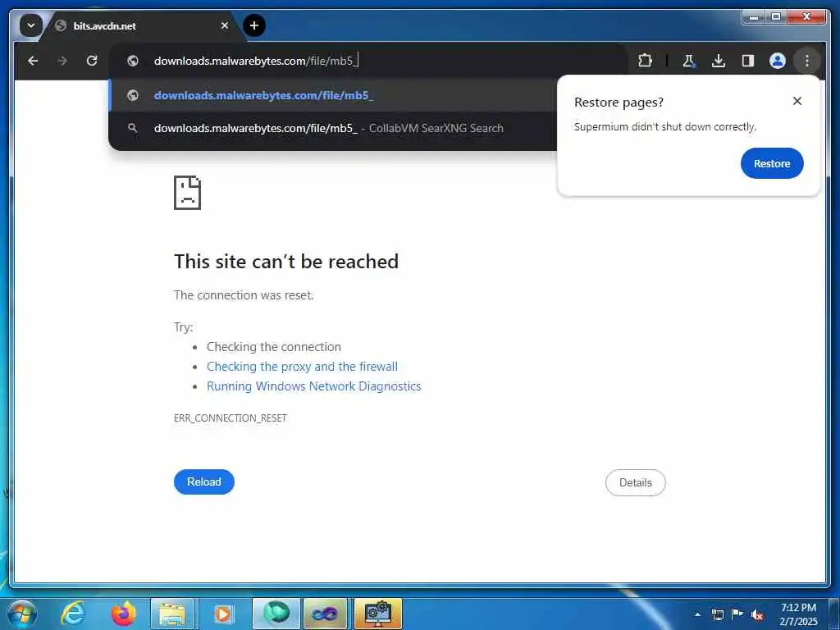The width and height of the screenshot is (840, 630).
Task: Click the blue Reload button
Action: 204,482
